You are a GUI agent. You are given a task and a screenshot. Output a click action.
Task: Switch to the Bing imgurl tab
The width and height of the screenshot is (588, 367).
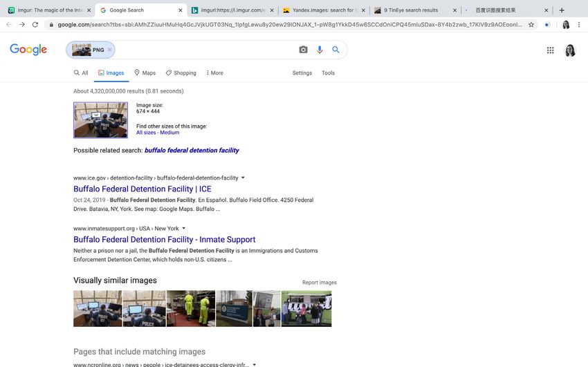(x=232, y=10)
